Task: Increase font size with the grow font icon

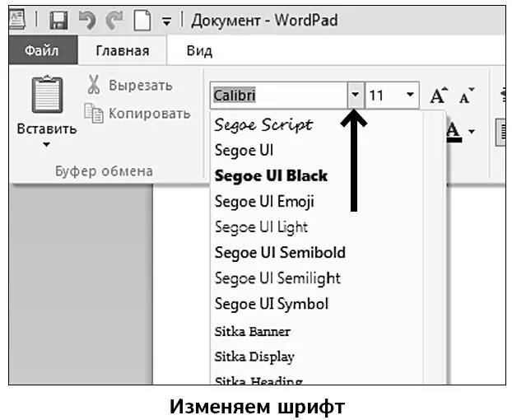Action: pos(439,96)
